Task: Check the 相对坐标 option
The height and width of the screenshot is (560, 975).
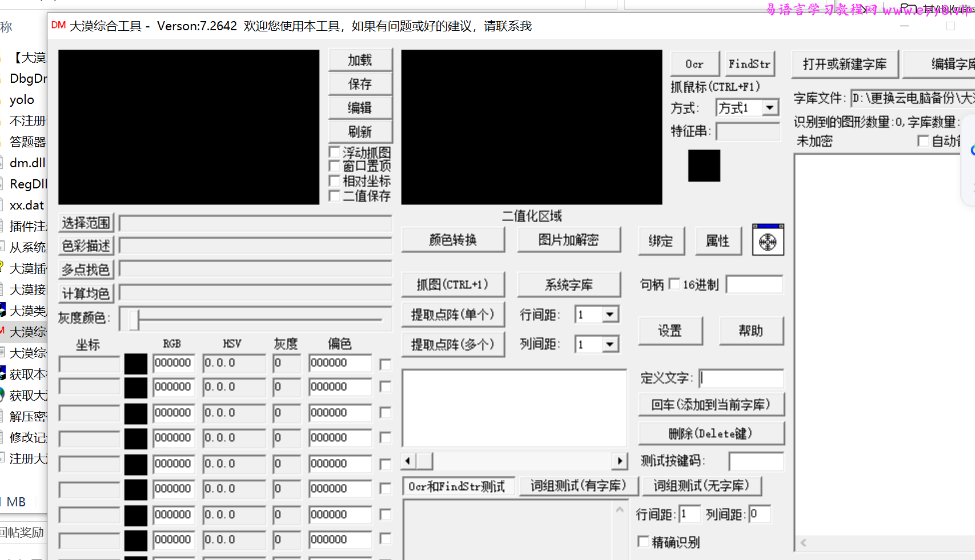Action: [335, 181]
